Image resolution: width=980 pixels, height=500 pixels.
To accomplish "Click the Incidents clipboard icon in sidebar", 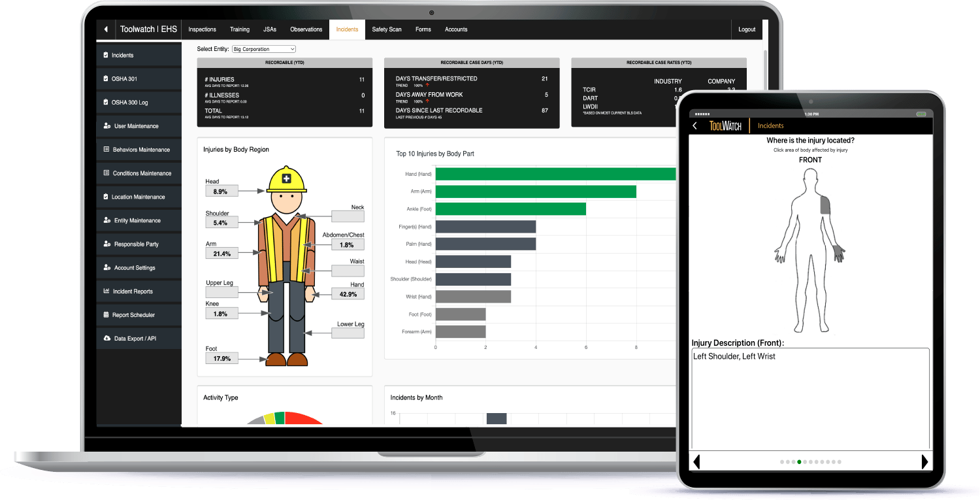I will 106,56.
